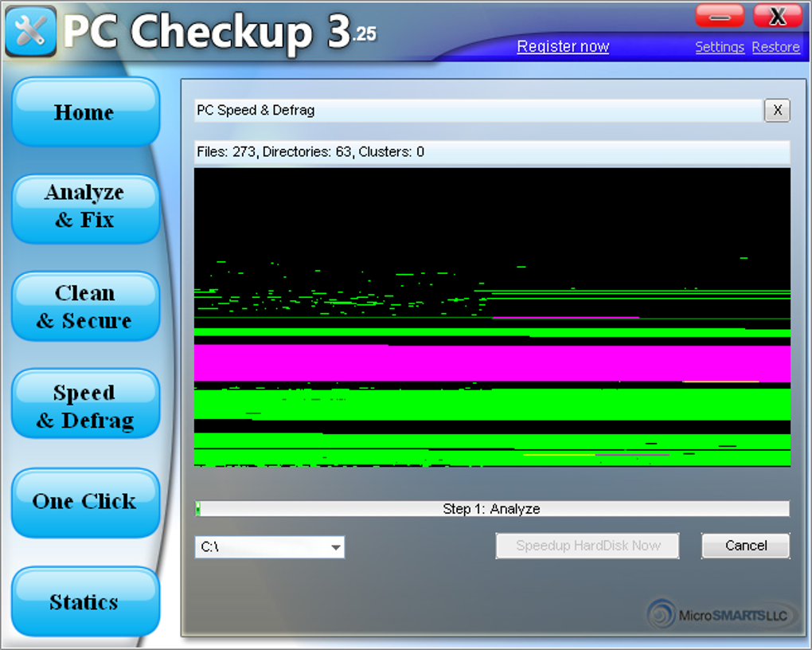This screenshot has width=812, height=650.
Task: Cancel the disk analysis
Action: (x=746, y=546)
